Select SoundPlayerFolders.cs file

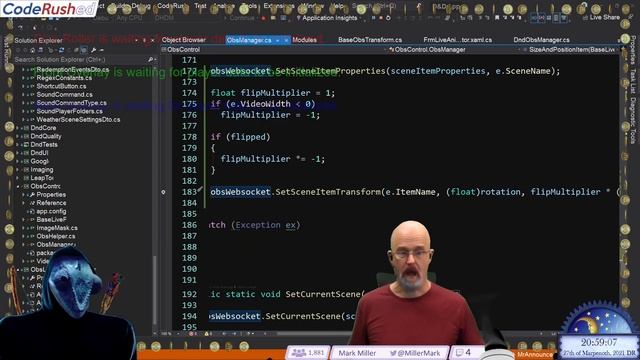coord(69,111)
